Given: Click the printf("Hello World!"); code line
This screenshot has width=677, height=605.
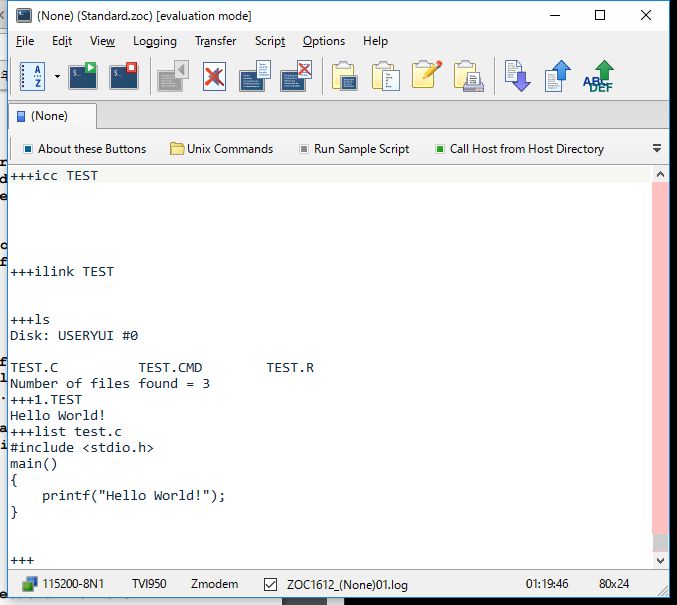Looking at the screenshot, I should pyautogui.click(x=133, y=496).
